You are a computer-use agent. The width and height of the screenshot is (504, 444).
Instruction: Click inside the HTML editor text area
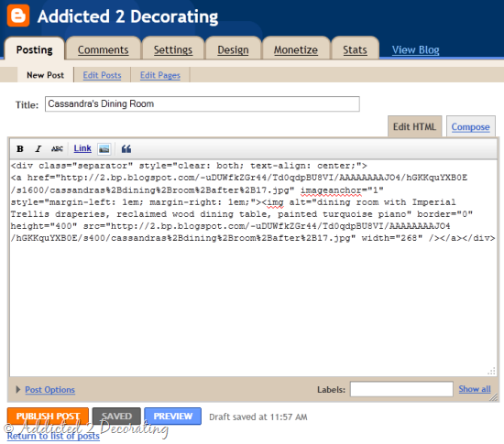(x=253, y=267)
